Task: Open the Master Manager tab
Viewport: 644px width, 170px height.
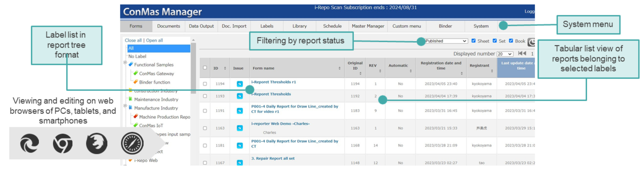Action: (368, 26)
